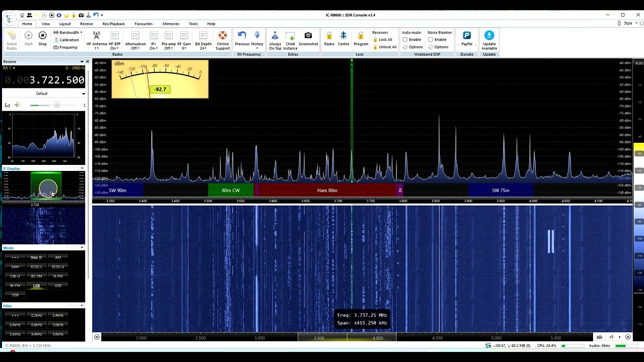This screenshot has width=644, height=362.
Task: Open HF BPF dropdown
Action: pyautogui.click(x=114, y=40)
